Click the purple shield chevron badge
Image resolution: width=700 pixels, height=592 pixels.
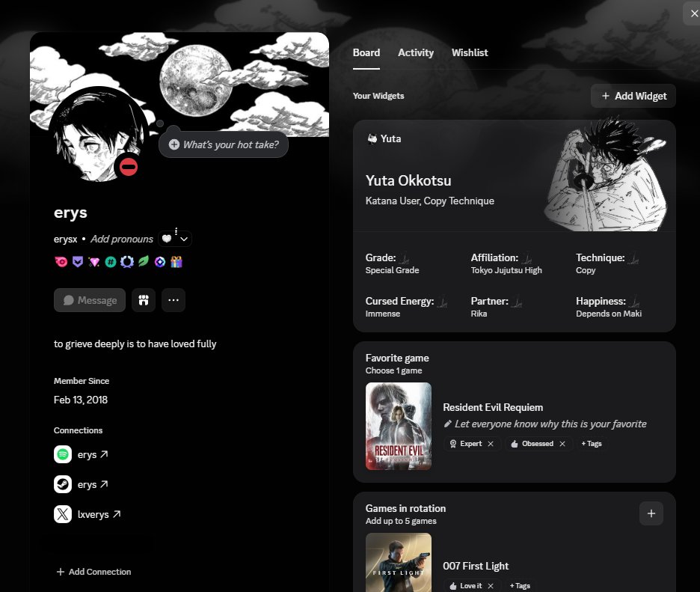click(x=78, y=262)
